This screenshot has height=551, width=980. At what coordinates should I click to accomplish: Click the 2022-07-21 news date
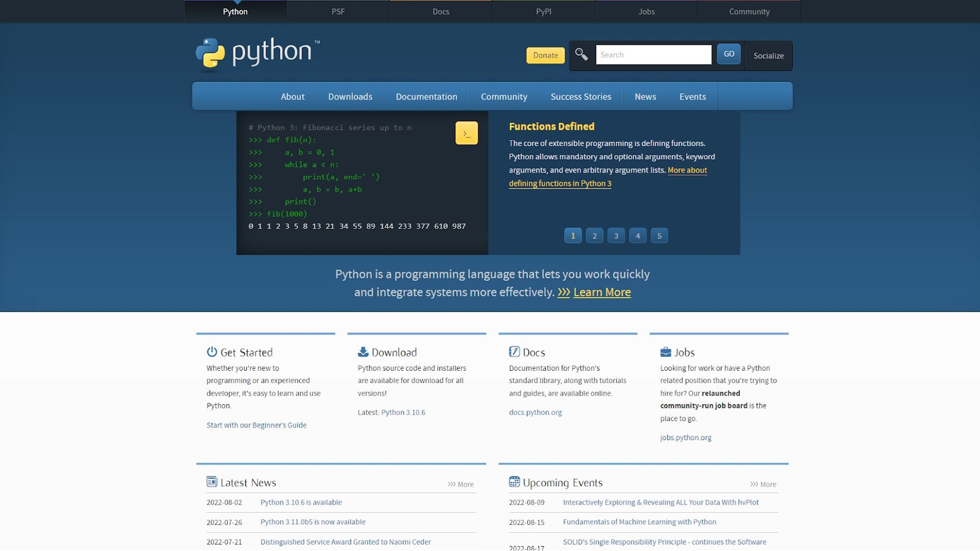(x=224, y=542)
